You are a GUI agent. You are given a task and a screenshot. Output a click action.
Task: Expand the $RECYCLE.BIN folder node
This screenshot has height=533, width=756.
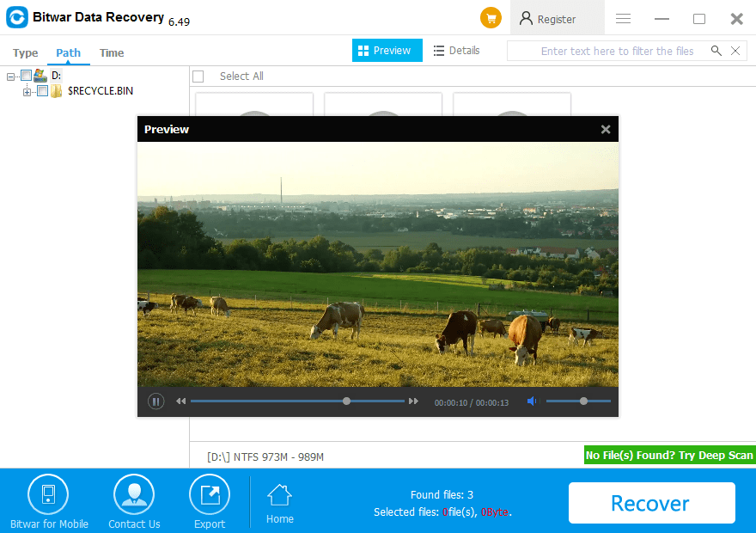[27, 92]
